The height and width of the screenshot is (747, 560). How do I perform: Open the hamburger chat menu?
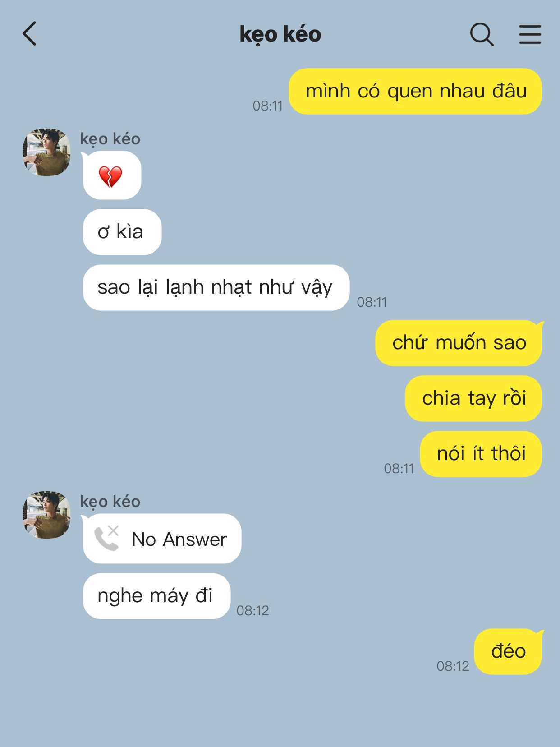click(530, 34)
